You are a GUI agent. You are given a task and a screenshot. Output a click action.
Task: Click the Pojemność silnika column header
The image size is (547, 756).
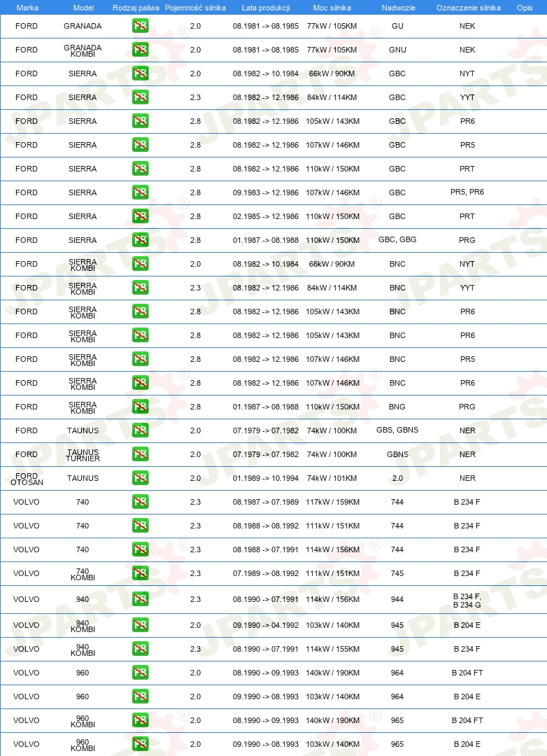coord(195,8)
